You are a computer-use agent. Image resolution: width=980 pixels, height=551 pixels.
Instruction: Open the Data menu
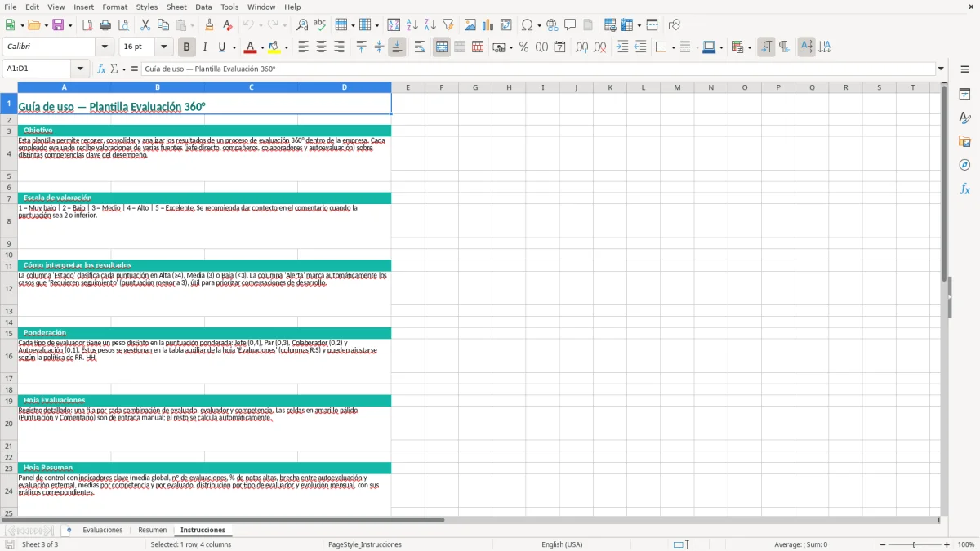[x=203, y=7]
